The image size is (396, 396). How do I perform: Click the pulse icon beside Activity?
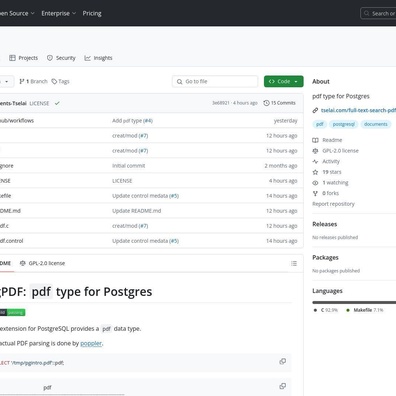(x=315, y=161)
